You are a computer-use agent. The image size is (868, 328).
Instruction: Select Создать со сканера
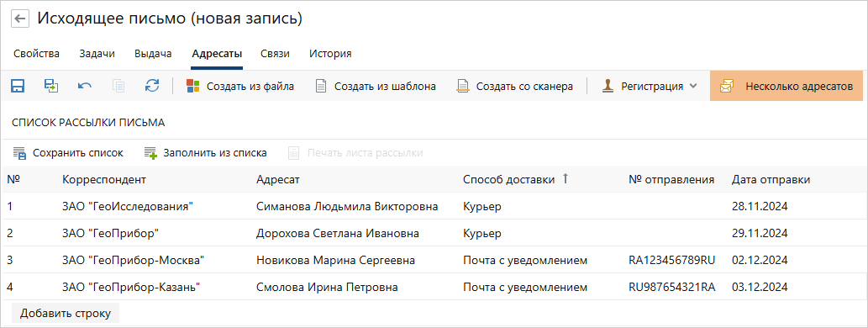click(x=515, y=86)
